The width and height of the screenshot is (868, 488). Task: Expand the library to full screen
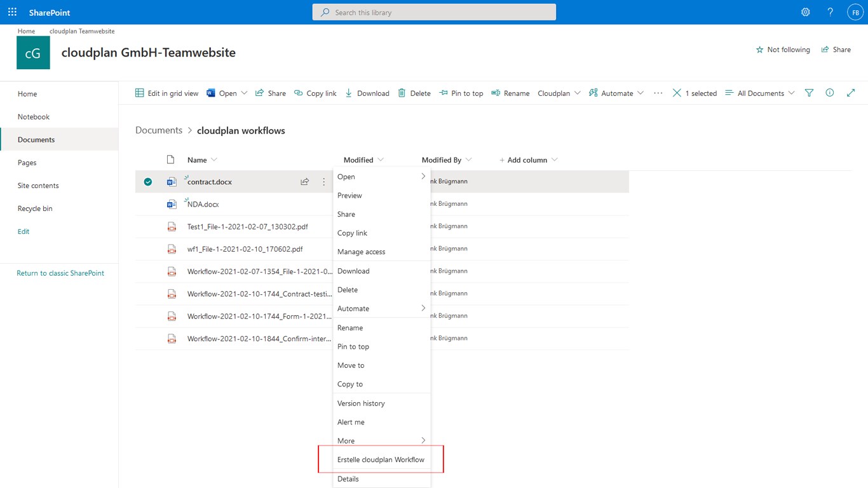(x=851, y=93)
